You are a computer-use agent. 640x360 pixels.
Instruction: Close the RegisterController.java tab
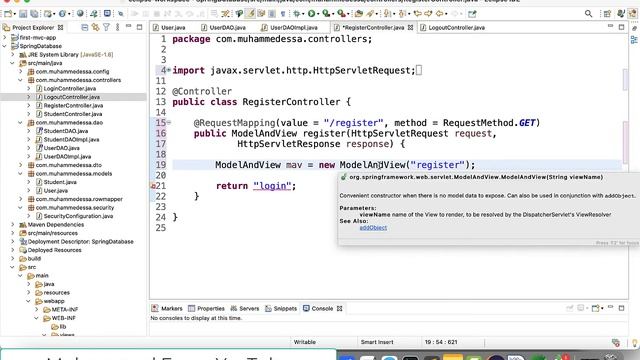[410, 28]
